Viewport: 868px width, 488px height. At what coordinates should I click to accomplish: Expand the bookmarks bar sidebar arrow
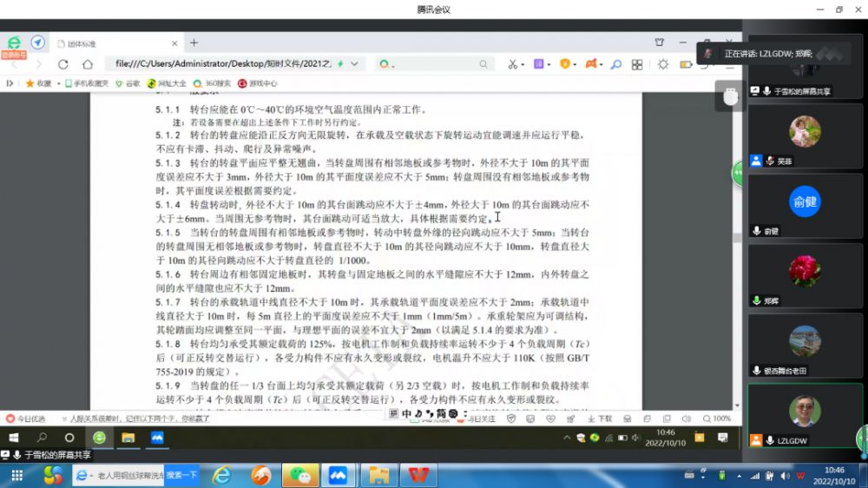coord(10,83)
